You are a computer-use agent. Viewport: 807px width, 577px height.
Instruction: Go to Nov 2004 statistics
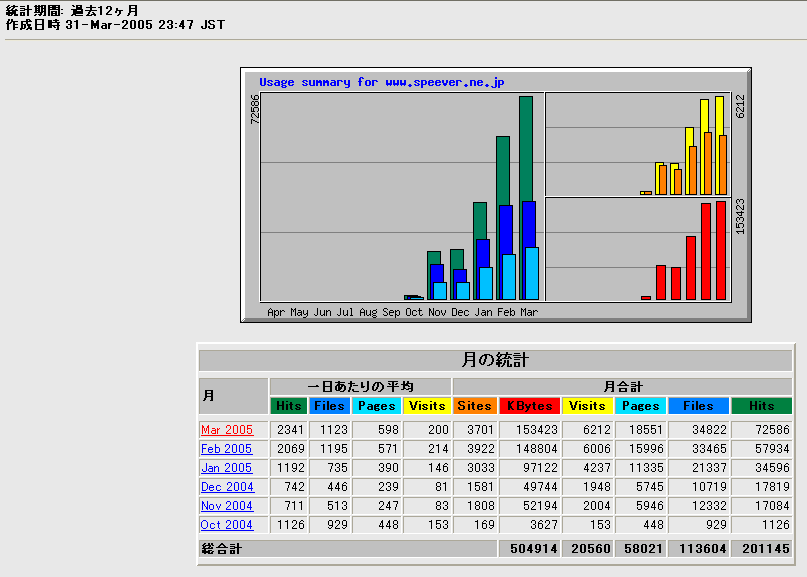point(227,506)
